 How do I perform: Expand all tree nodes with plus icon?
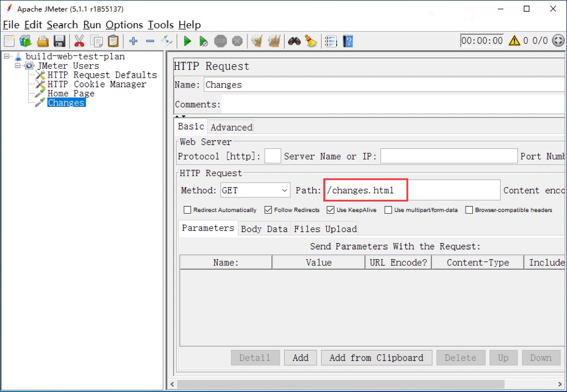point(133,41)
